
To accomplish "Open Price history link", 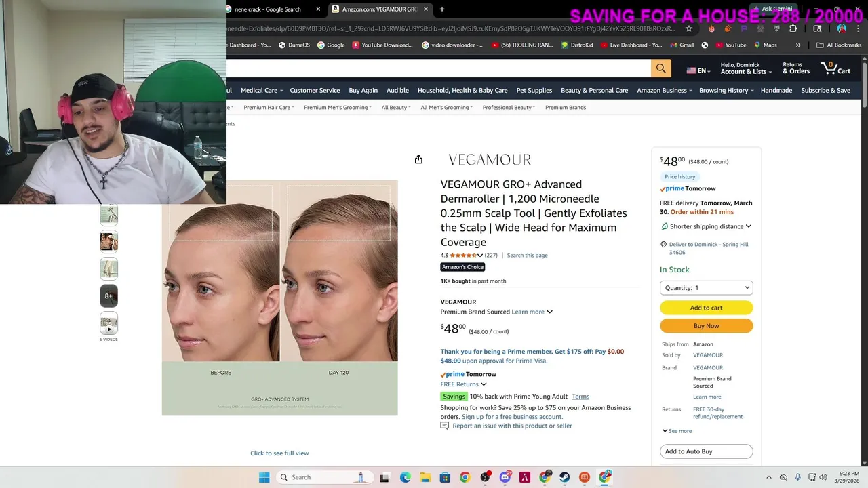I will pos(679,177).
